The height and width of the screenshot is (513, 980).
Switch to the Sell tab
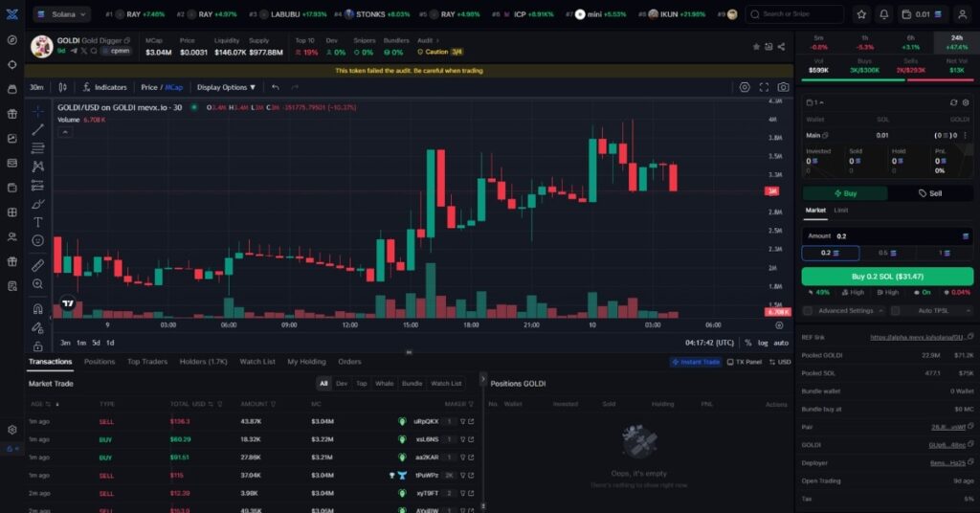pyautogui.click(x=930, y=193)
